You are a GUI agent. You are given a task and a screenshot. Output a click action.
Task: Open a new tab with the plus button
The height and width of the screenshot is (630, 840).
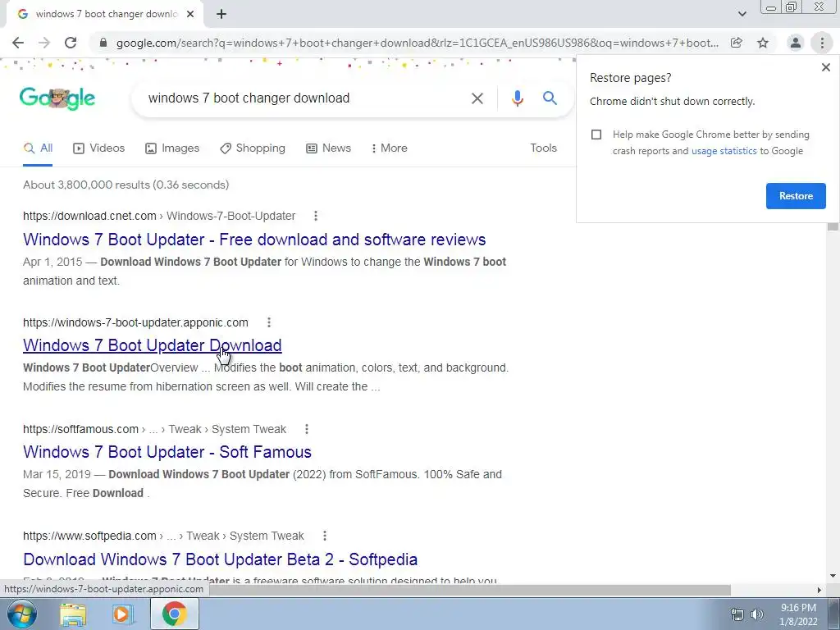click(221, 14)
